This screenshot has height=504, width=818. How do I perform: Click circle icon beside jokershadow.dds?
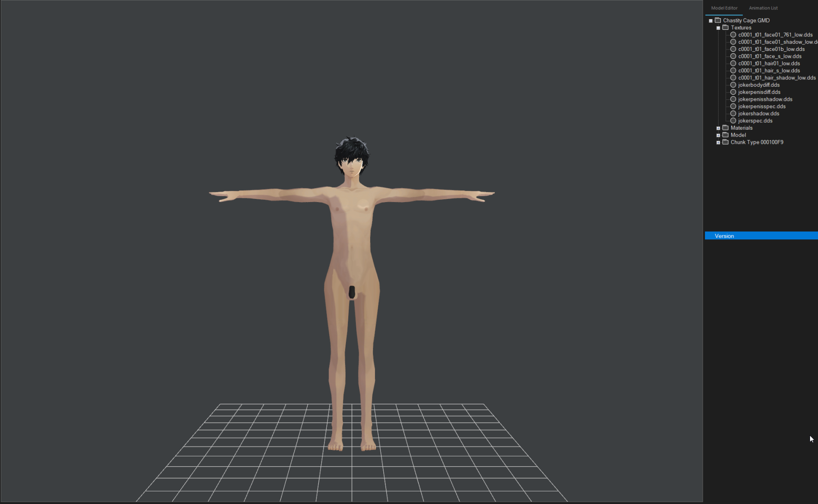coord(733,113)
